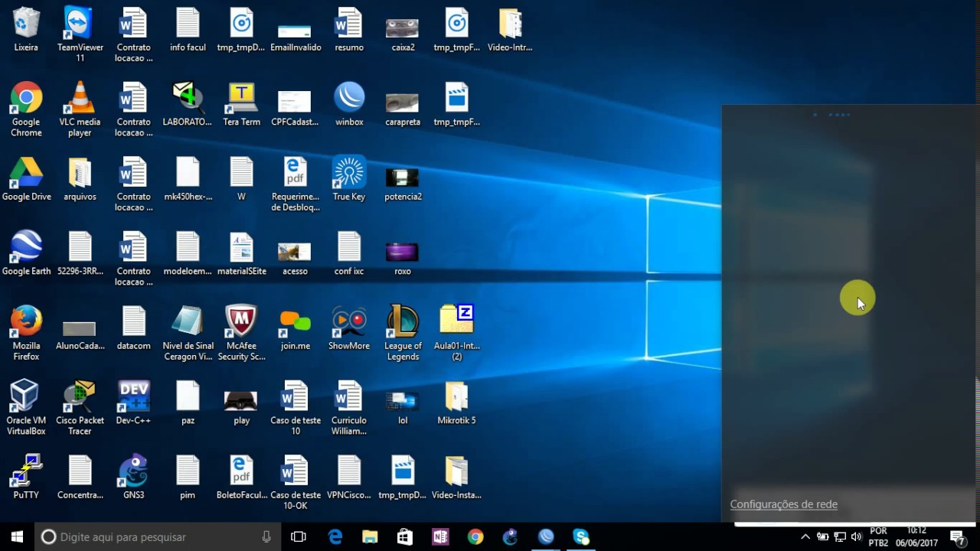The image size is (980, 551).
Task: Open Task View from the taskbar
Action: click(x=299, y=537)
